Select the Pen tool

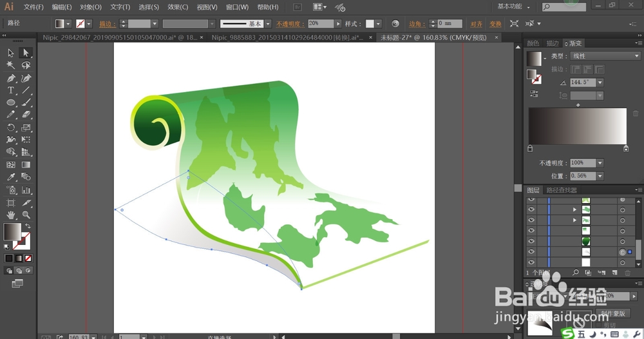point(11,78)
